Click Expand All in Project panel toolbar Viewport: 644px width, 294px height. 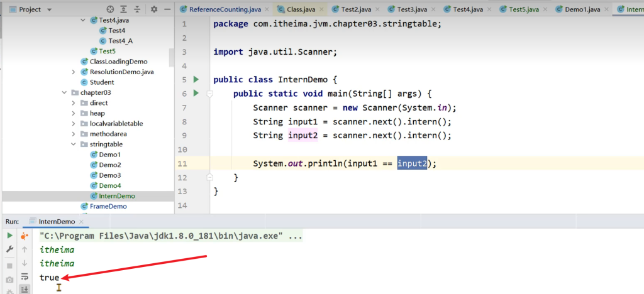point(125,9)
